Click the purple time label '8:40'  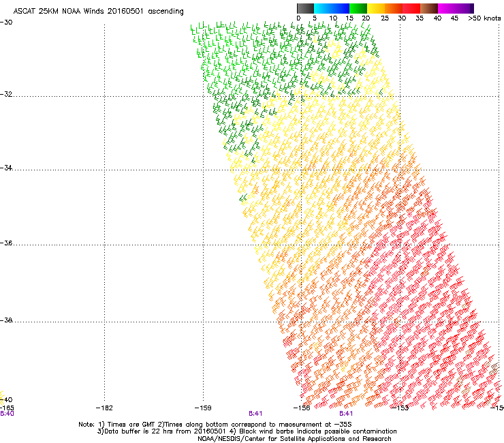coord(7,414)
